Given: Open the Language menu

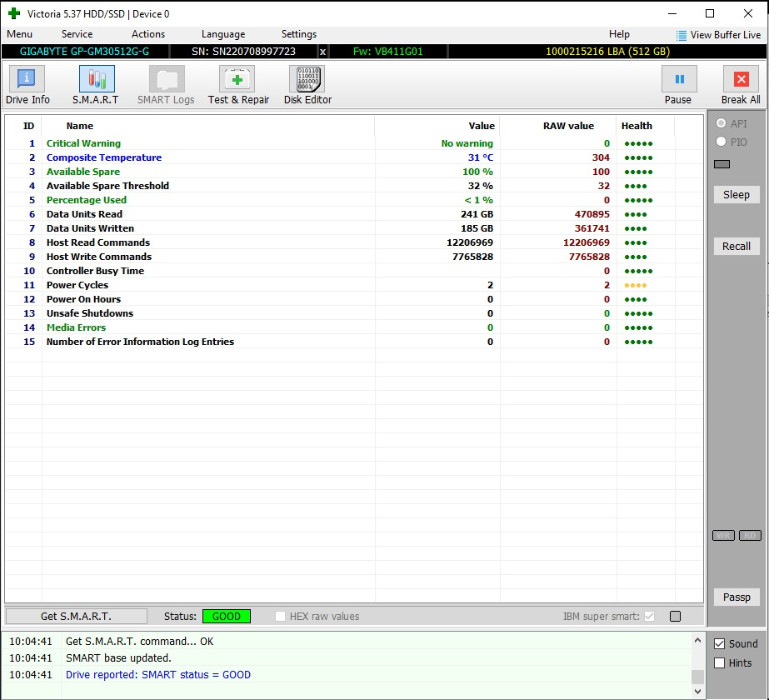Looking at the screenshot, I should [x=222, y=34].
